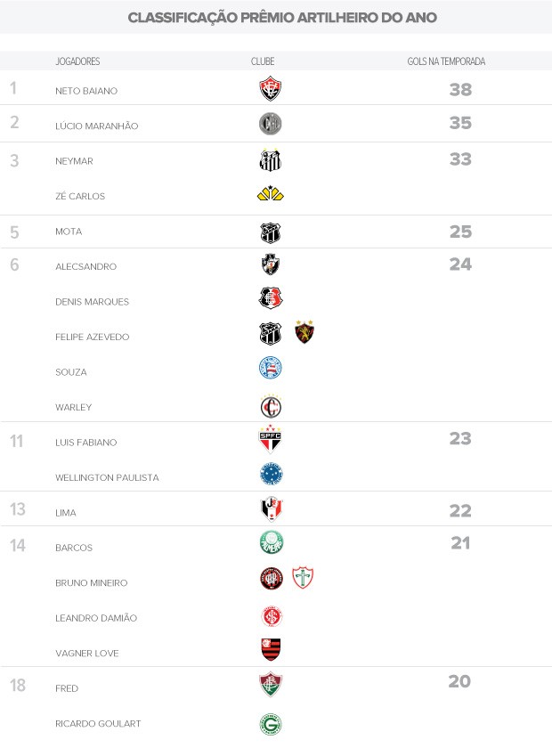
Task: Select the yellow Criciúma crest beside Zé Carlos
Action: pyautogui.click(x=271, y=194)
